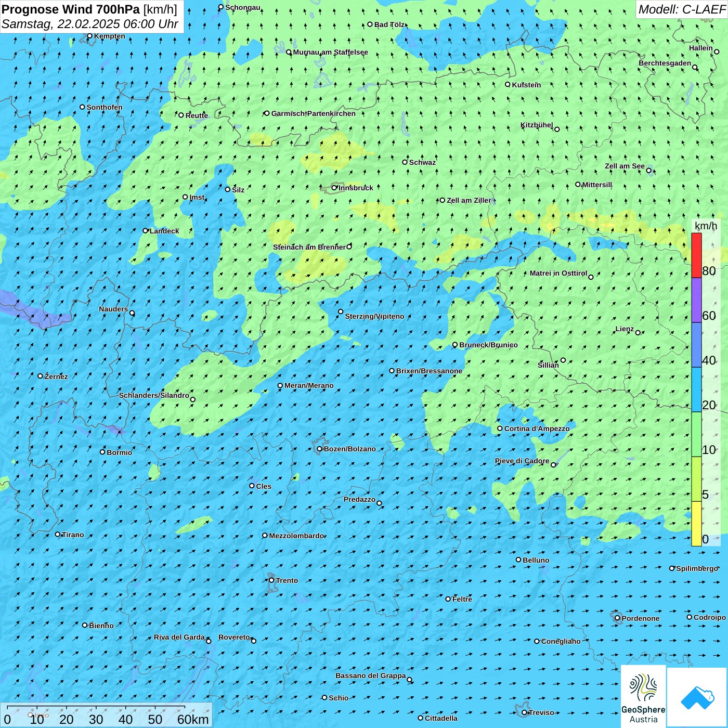
Task: Click the GeoSphere Austria logo
Action: (643, 697)
